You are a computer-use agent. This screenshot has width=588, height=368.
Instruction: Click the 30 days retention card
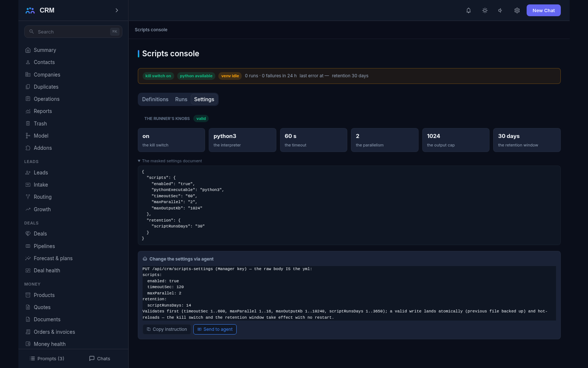tap(527, 140)
